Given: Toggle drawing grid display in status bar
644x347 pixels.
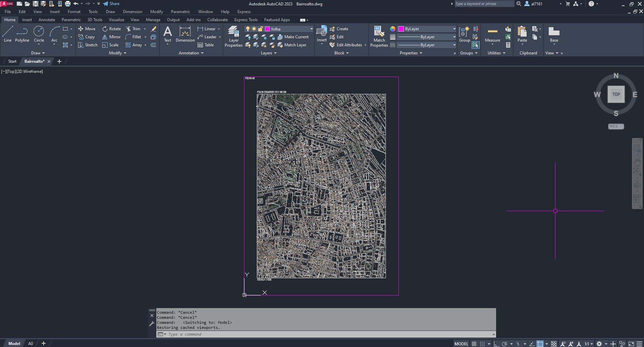Looking at the screenshot, I should click(x=474, y=344).
